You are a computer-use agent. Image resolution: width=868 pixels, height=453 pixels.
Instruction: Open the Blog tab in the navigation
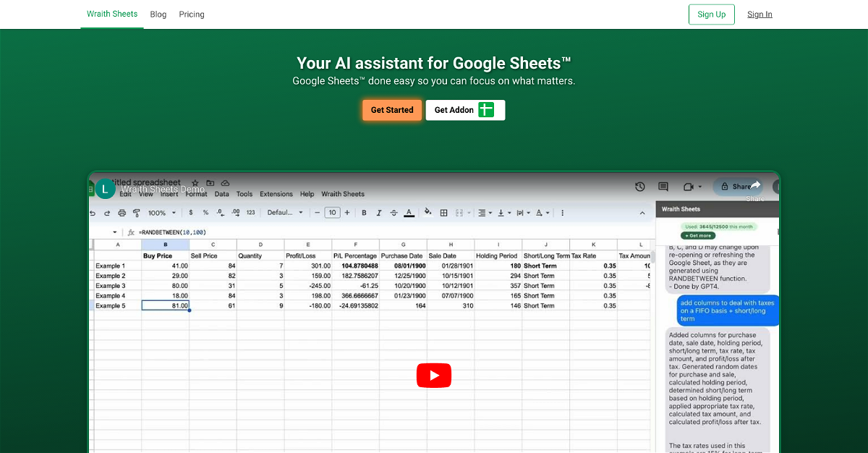pos(158,14)
